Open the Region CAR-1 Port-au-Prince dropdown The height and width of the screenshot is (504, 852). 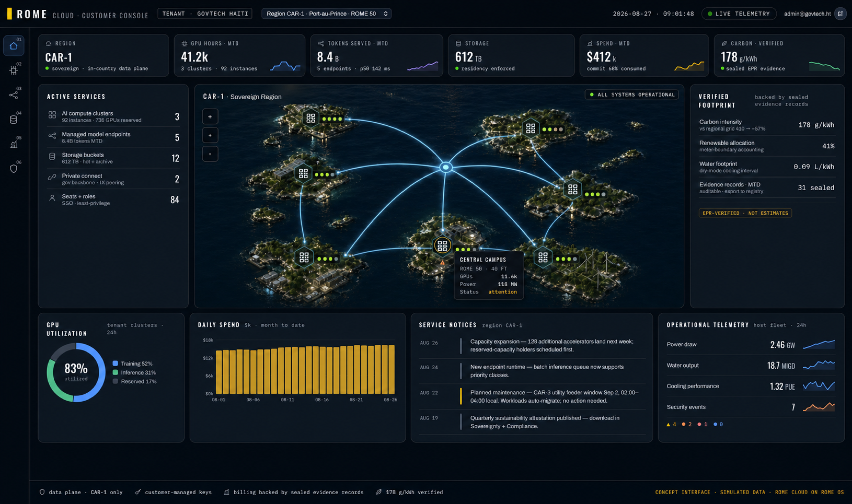point(326,14)
